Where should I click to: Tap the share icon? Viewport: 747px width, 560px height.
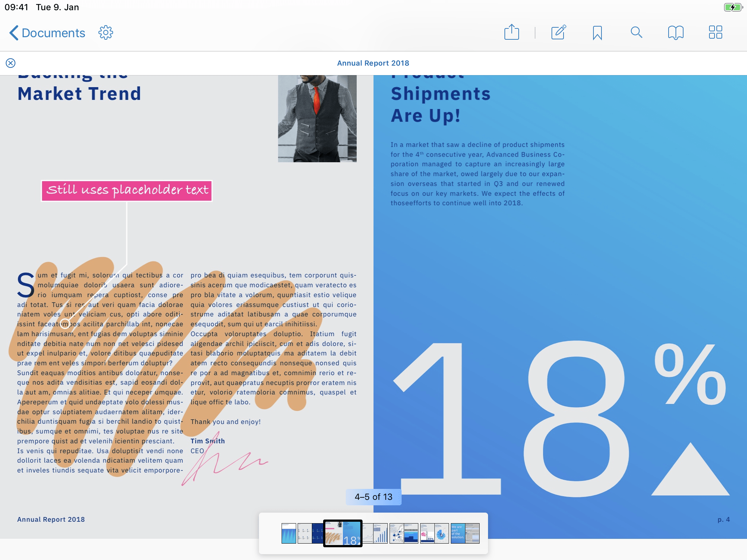(511, 32)
